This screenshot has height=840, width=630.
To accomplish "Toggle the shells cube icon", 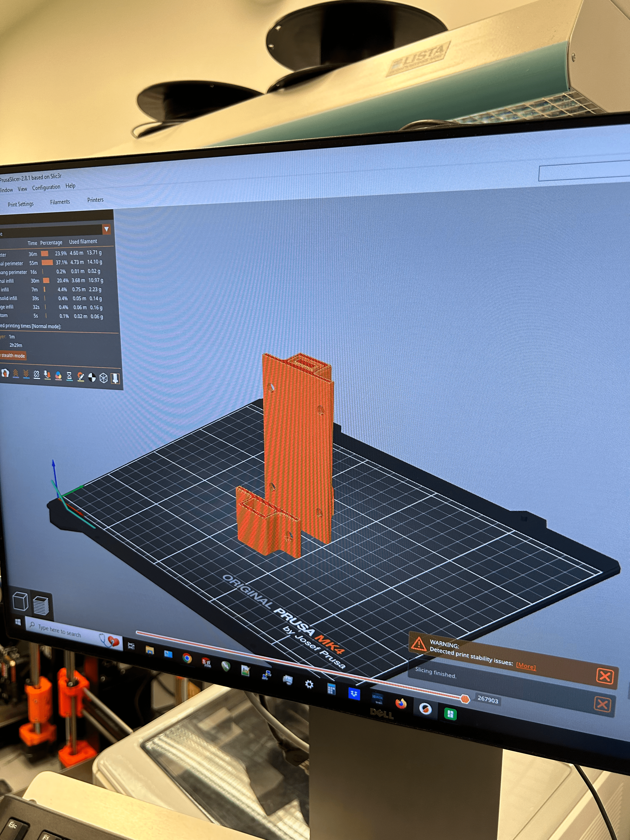I will (x=103, y=378).
